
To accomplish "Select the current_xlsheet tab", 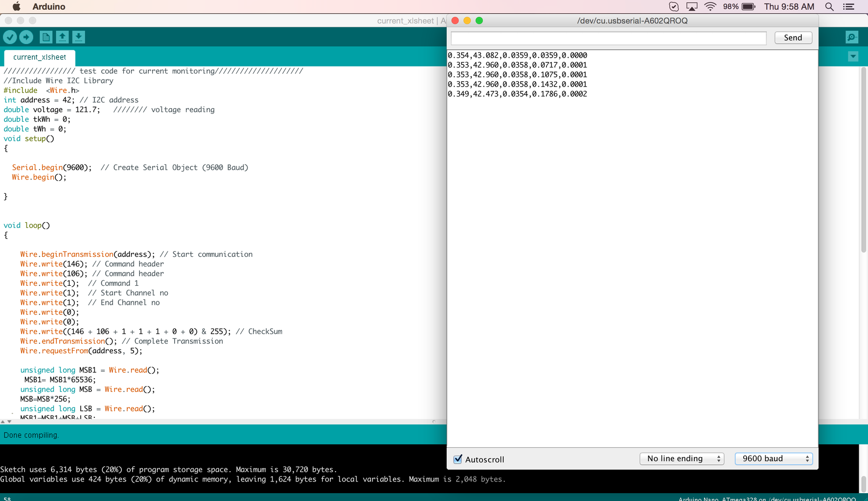I will (x=40, y=57).
